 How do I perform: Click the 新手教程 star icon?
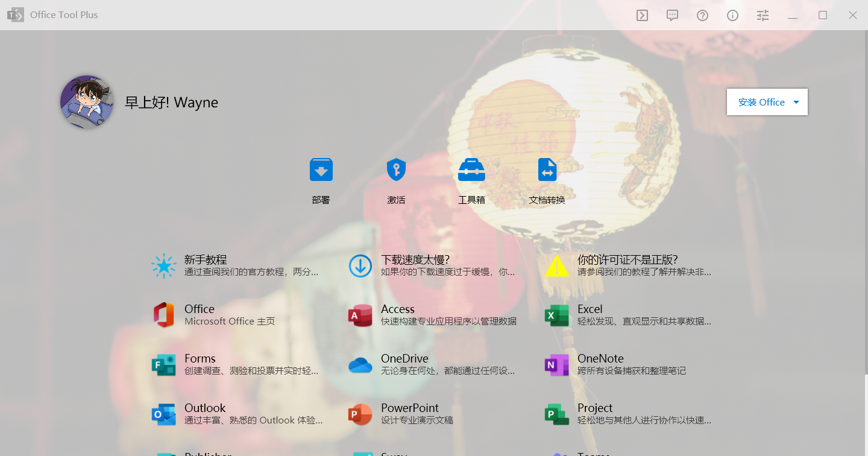point(164,265)
